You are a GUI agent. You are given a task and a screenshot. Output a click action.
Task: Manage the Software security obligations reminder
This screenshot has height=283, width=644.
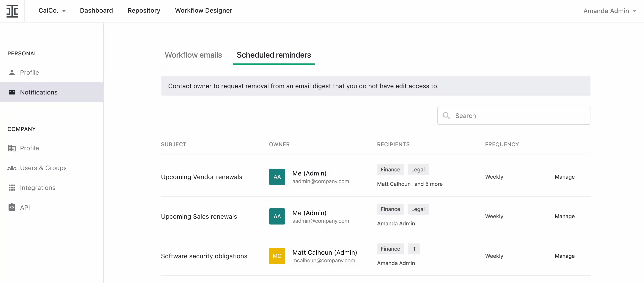coord(565,256)
